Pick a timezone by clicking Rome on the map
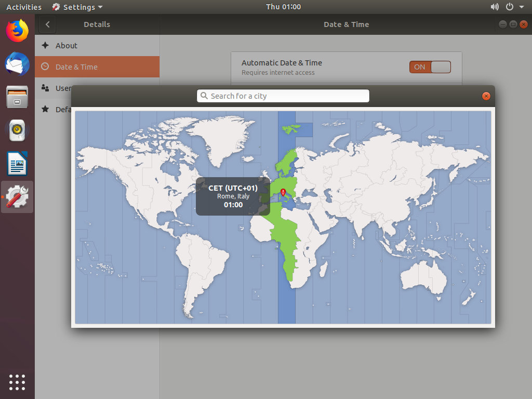 (x=283, y=192)
